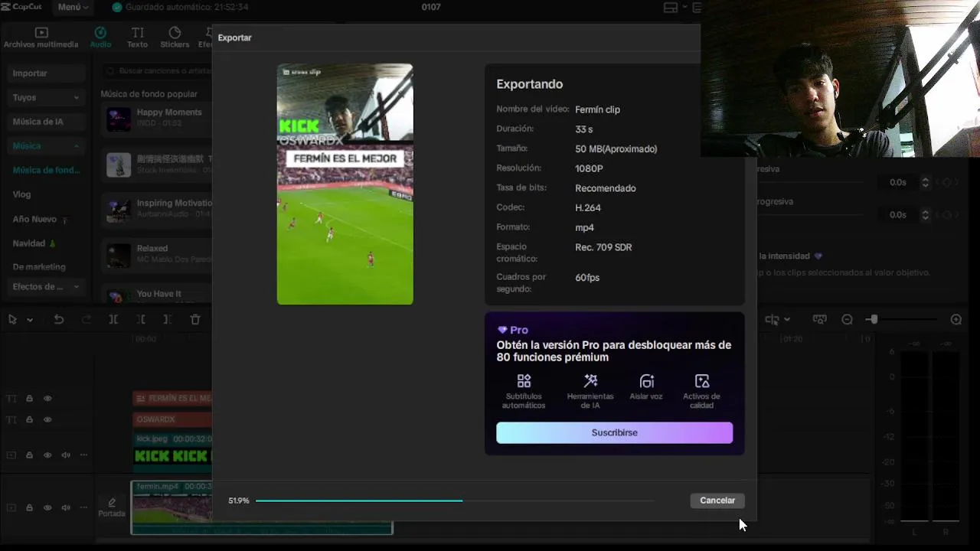The width and height of the screenshot is (980, 551).
Task: Click the timeline snapping mode icon
Action: point(772,319)
